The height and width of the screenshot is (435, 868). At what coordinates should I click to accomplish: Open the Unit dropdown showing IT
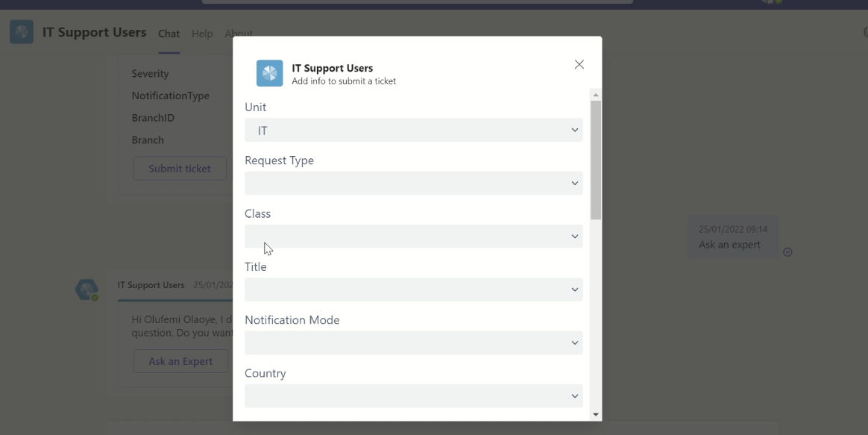point(413,130)
